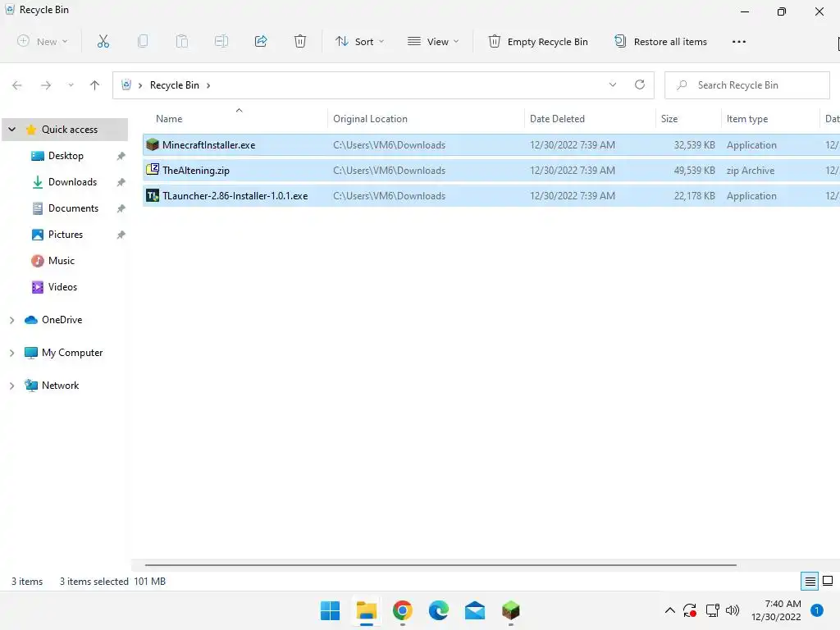
Task: Open Microsoft Edge from taskbar
Action: pyautogui.click(x=439, y=610)
